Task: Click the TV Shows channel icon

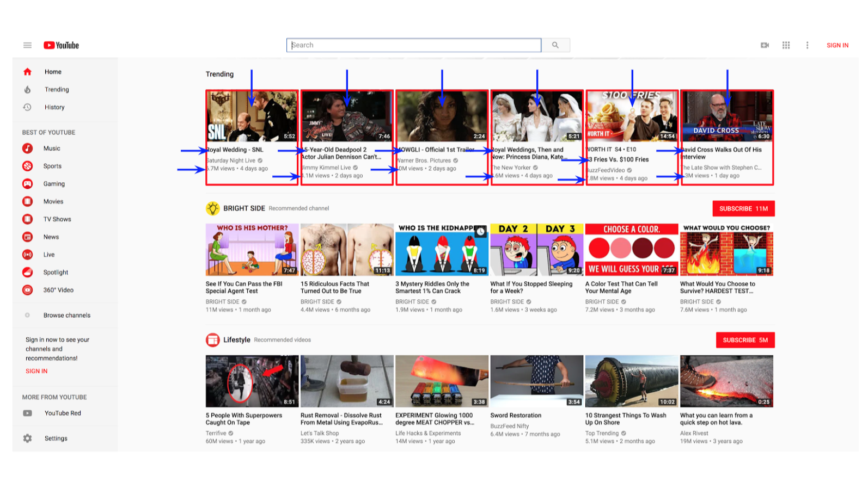Action: (x=27, y=219)
